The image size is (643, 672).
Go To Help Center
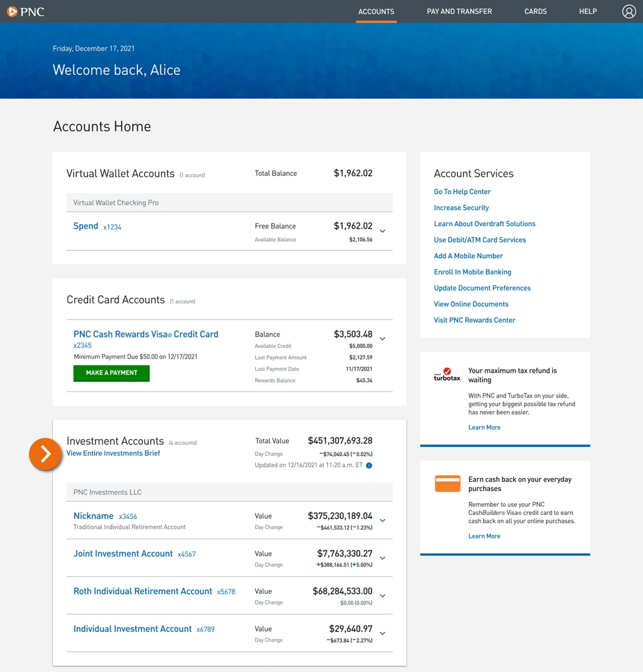point(462,191)
